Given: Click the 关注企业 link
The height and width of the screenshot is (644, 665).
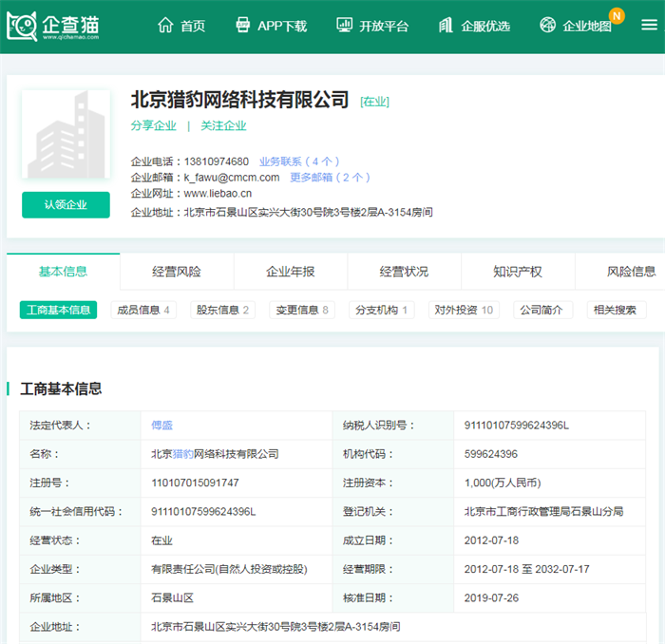Looking at the screenshot, I should click(x=223, y=125).
